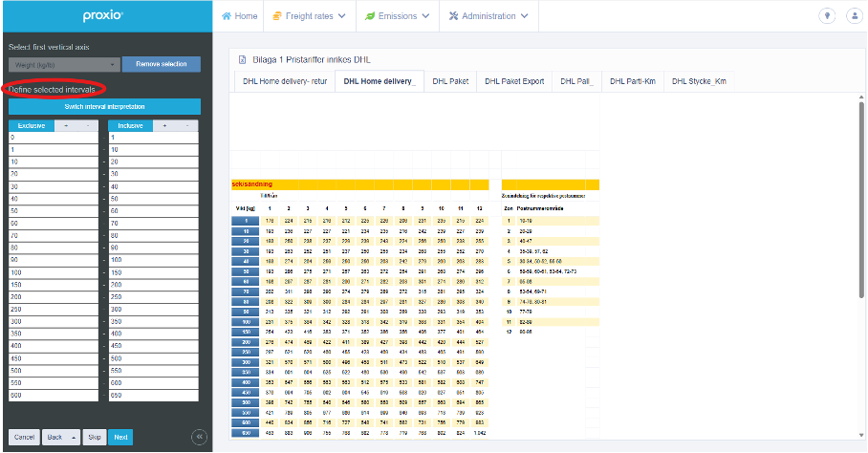Image resolution: width=868 pixels, height=453 pixels.
Task: Click the Inclusive field with value 400
Action: pyautogui.click(x=153, y=334)
